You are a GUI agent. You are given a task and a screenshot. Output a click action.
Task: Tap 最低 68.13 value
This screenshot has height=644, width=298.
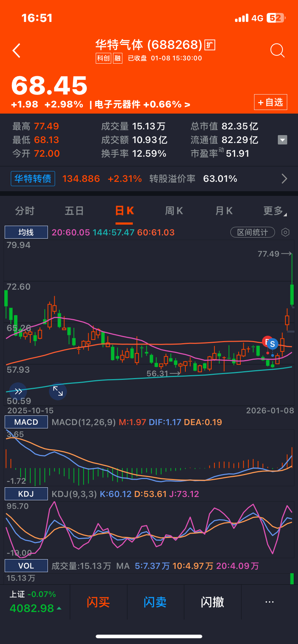[x=46, y=140]
